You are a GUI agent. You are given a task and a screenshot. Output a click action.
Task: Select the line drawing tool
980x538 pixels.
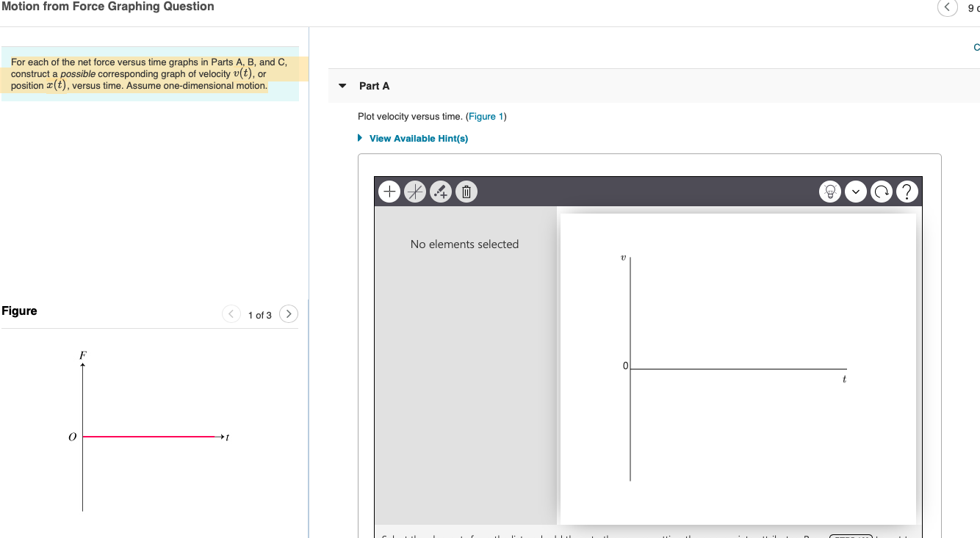pyautogui.click(x=414, y=191)
